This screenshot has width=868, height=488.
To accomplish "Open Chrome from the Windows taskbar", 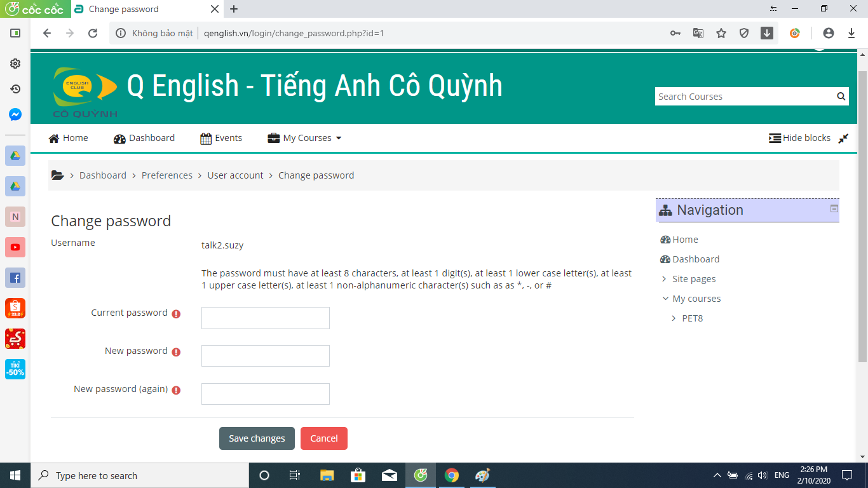I will 452,475.
